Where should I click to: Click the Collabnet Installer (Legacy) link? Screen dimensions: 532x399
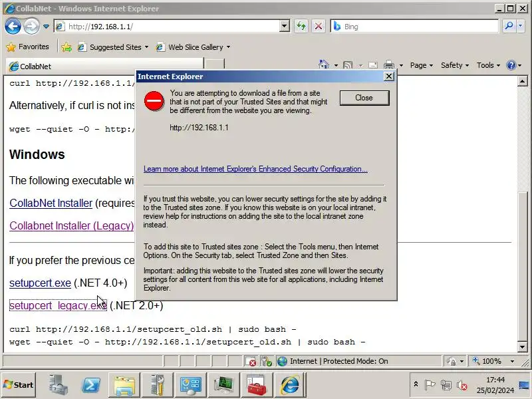point(72,225)
